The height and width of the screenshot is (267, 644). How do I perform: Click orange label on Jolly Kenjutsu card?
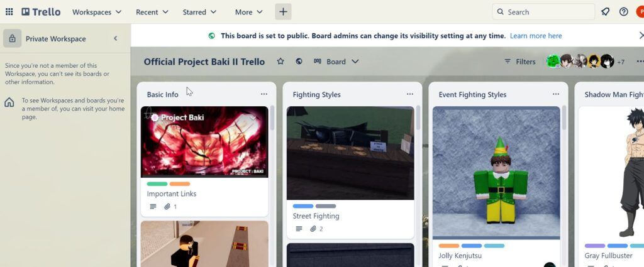coord(449,246)
